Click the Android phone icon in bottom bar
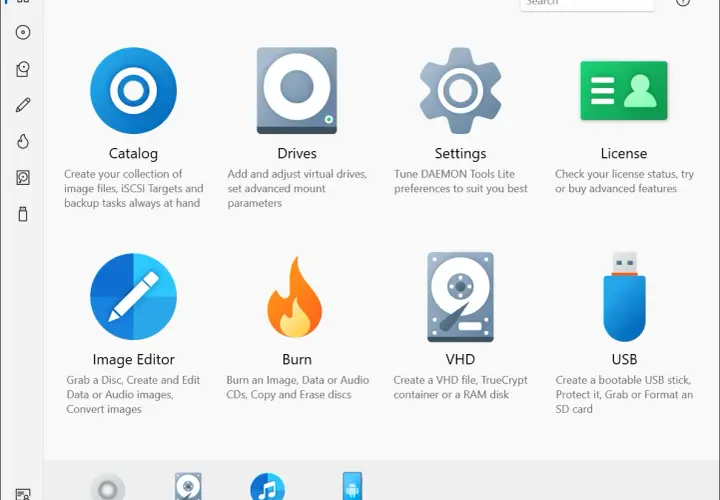Viewport: 720px width, 500px height. 352,486
